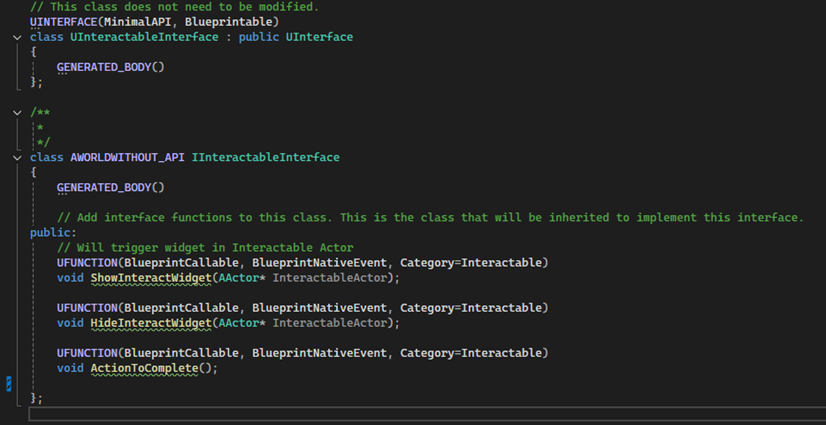Click the first GENERATED_BODY macro

coord(104,67)
